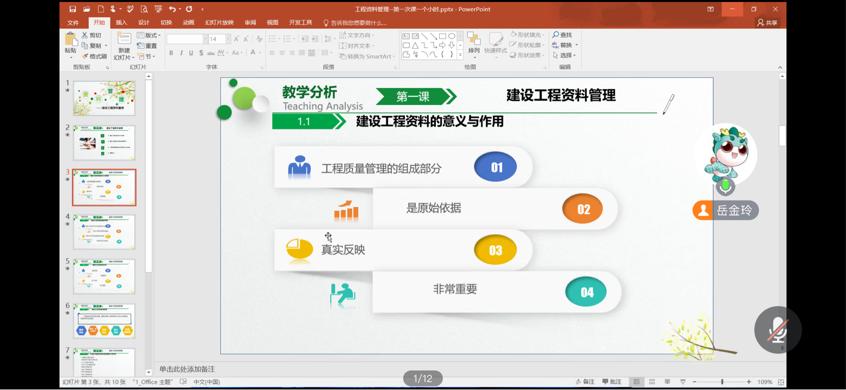Click the font name box

point(185,39)
